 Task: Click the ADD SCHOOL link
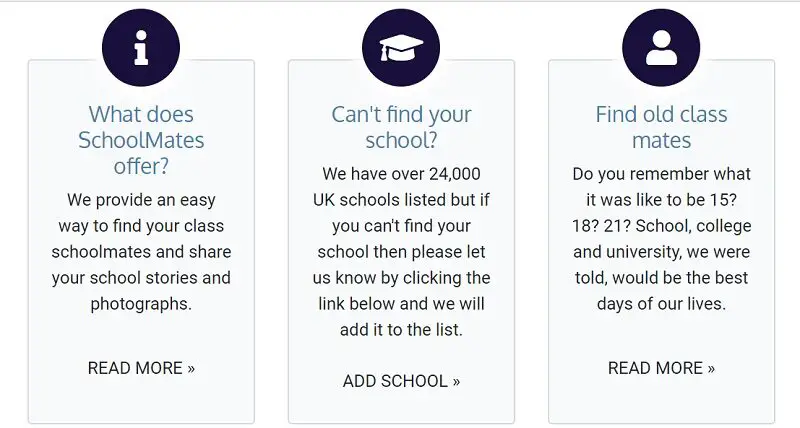point(402,381)
